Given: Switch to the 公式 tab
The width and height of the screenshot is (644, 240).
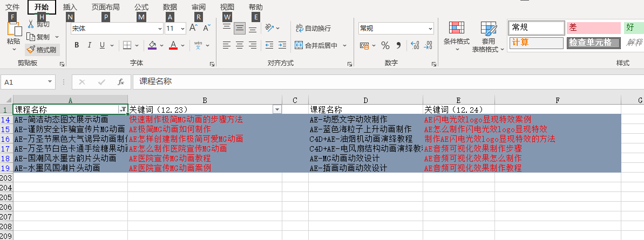Looking at the screenshot, I should [141, 7].
